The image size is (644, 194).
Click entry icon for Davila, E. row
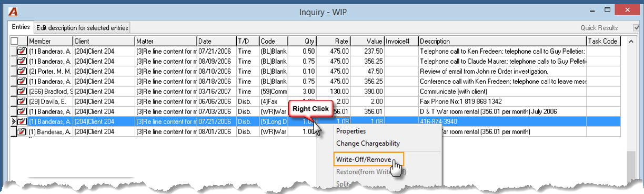point(22,101)
